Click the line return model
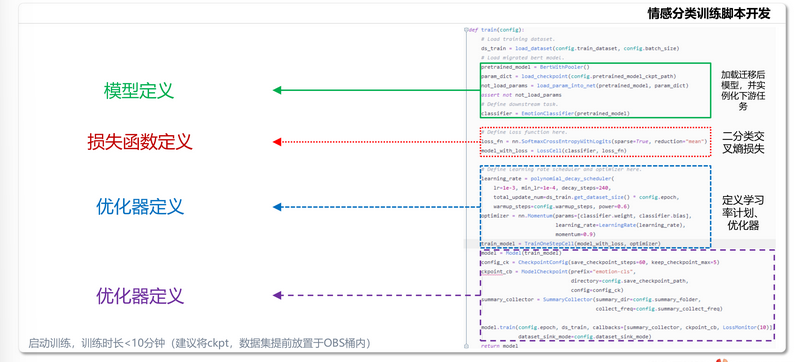 click(x=499, y=346)
